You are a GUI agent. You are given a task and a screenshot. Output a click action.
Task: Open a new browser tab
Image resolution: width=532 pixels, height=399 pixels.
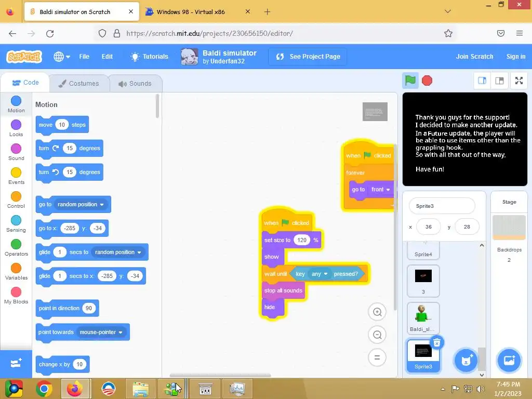(268, 12)
